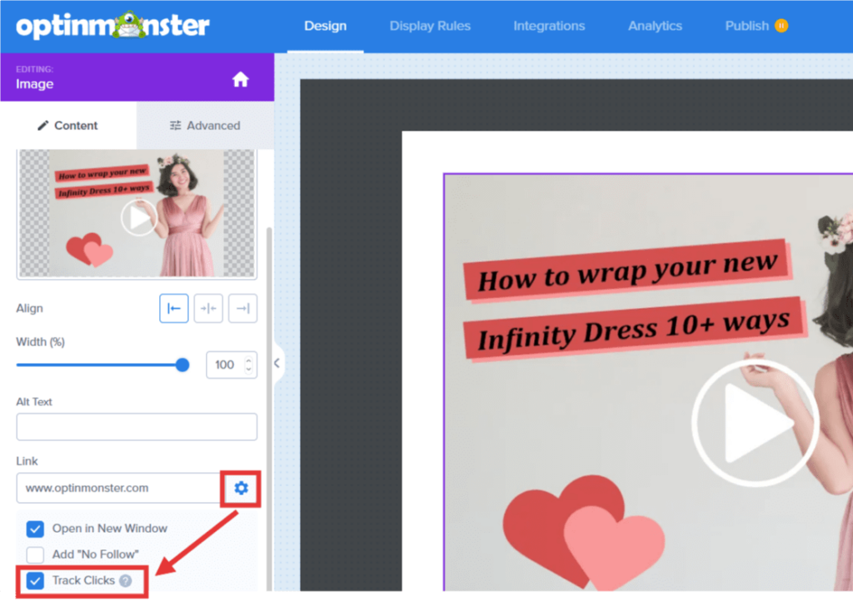This screenshot has width=853, height=616.
Task: Click the image thumbnail preview in sidebar
Action: tap(137, 213)
